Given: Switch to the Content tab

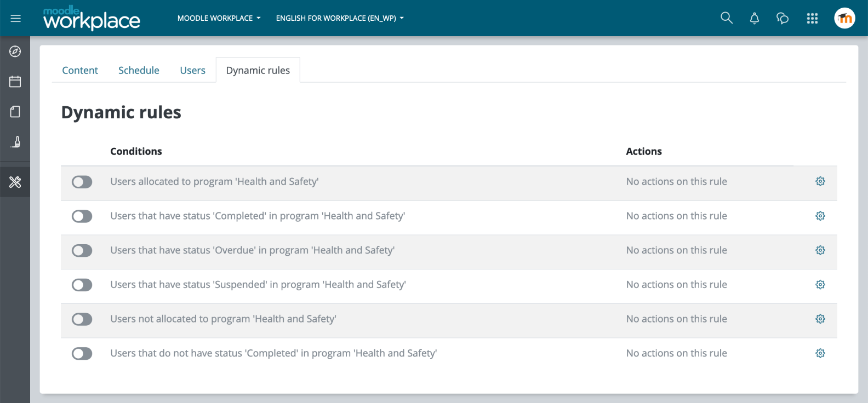Looking at the screenshot, I should point(80,70).
